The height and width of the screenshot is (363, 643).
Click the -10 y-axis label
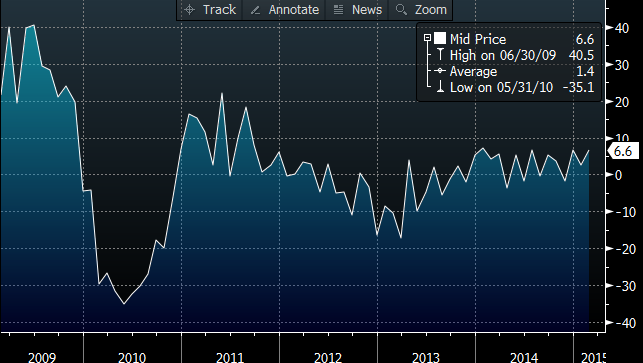tap(625, 212)
